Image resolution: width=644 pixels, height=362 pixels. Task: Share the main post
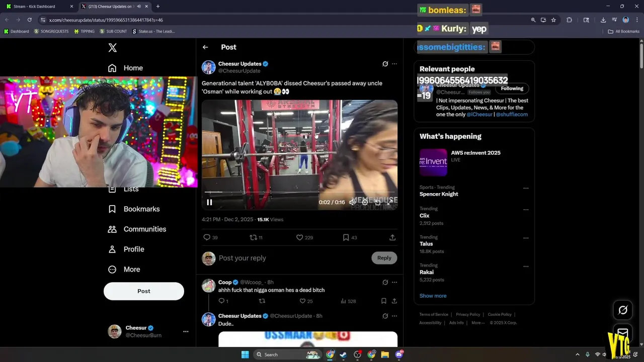pyautogui.click(x=392, y=237)
